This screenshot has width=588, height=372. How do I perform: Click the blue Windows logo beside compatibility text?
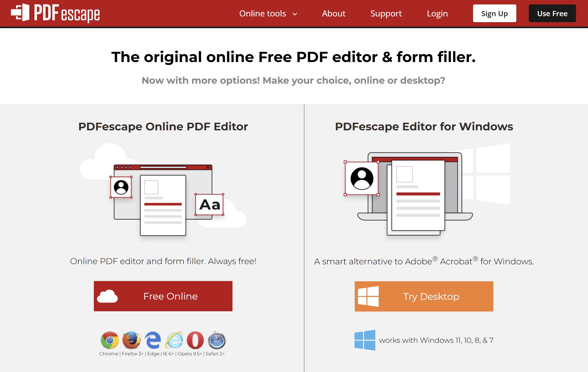(365, 340)
